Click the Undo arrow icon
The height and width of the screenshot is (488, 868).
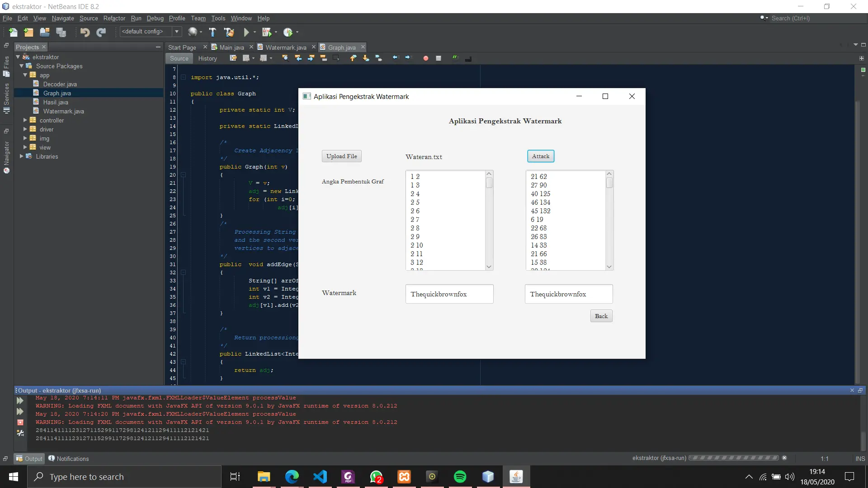click(85, 32)
